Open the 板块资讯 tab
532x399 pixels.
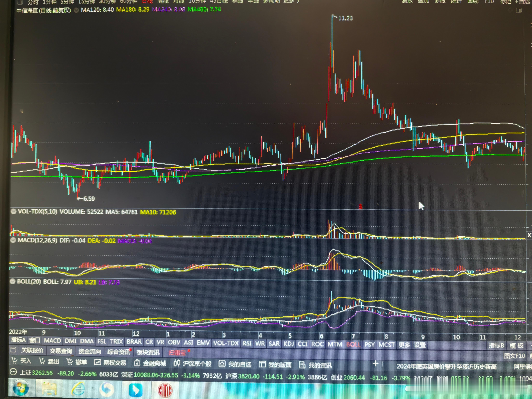click(148, 352)
